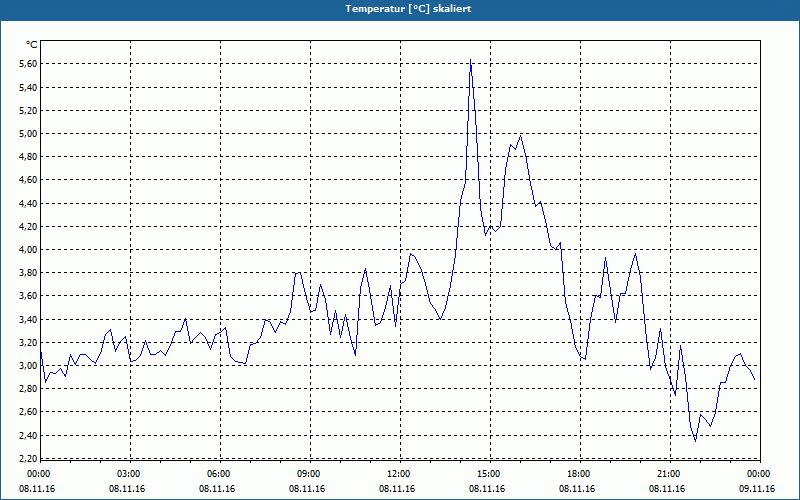Click the 3,40 y-axis value
800x500 pixels.
click(28, 319)
